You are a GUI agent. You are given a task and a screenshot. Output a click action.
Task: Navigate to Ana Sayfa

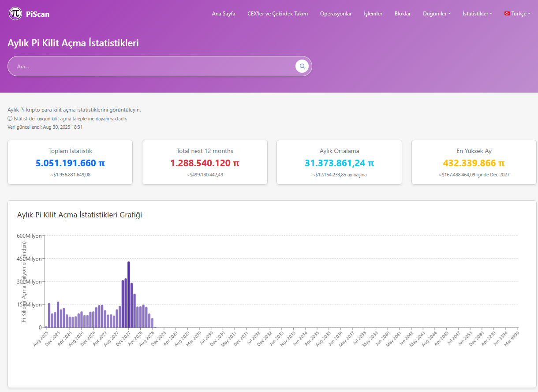click(x=223, y=14)
